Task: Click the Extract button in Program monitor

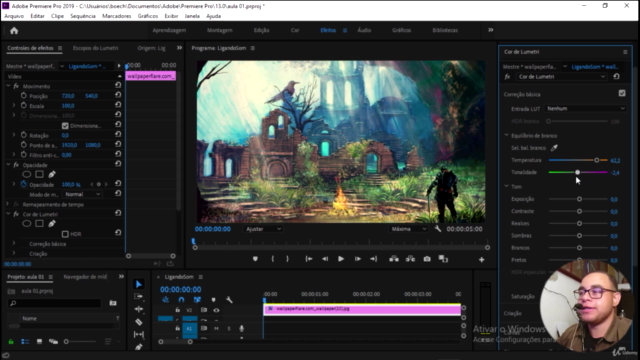Action: (x=410, y=259)
